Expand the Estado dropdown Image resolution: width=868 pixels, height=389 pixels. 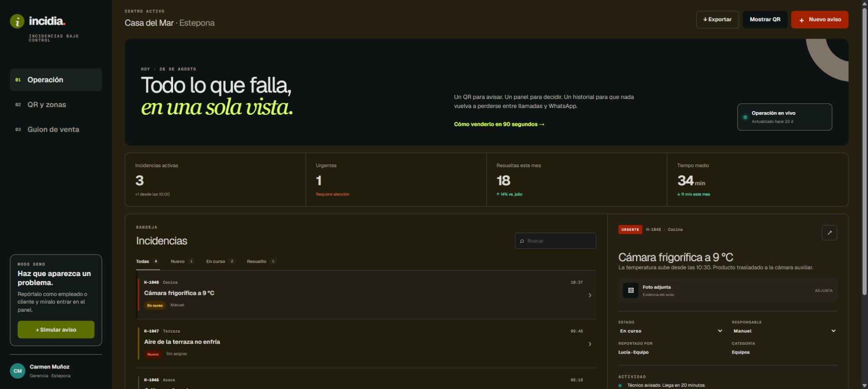pos(670,331)
